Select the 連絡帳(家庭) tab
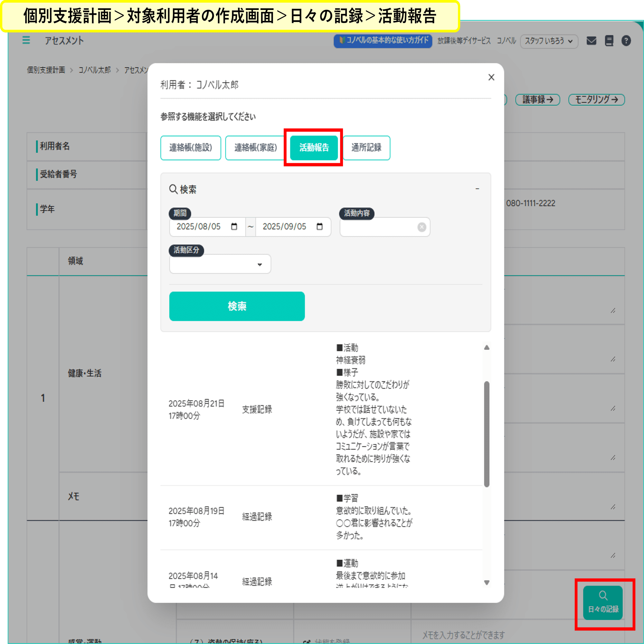This screenshot has width=644, height=644. (255, 148)
